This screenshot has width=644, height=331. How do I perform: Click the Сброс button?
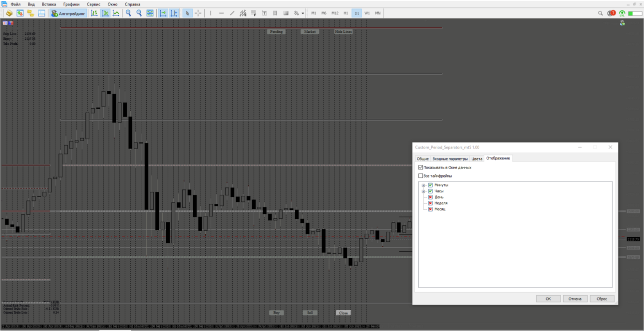tap(602, 299)
